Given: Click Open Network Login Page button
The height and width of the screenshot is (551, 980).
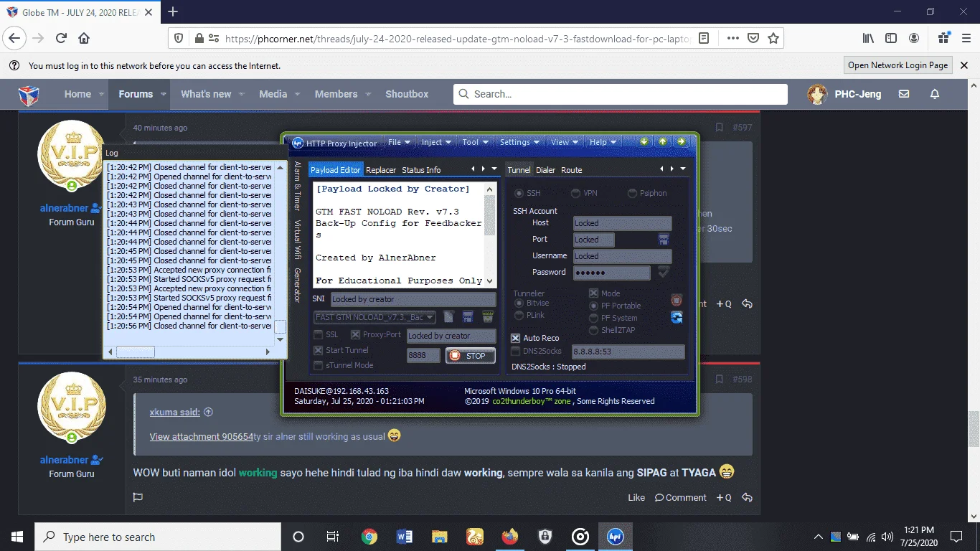Looking at the screenshot, I should (897, 65).
